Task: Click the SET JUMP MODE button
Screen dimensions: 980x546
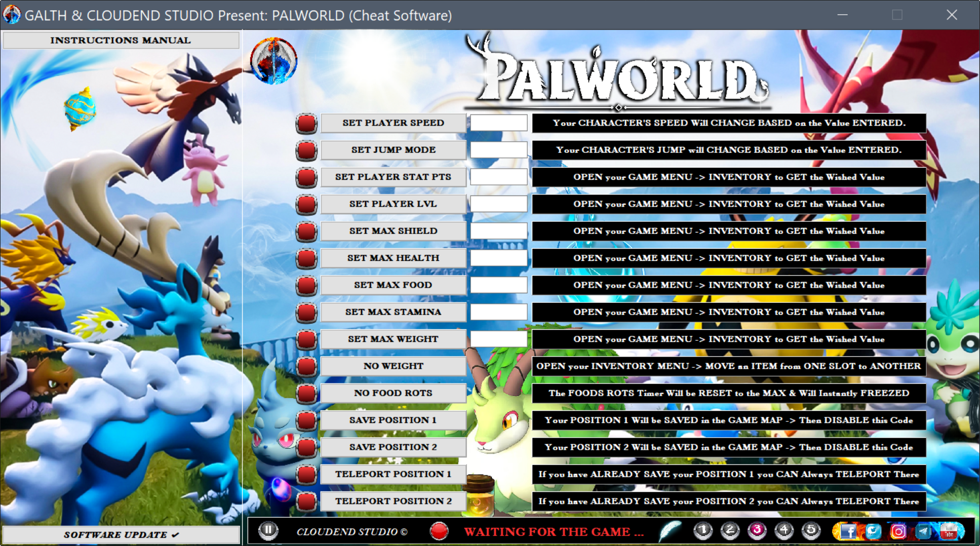Action: point(393,150)
